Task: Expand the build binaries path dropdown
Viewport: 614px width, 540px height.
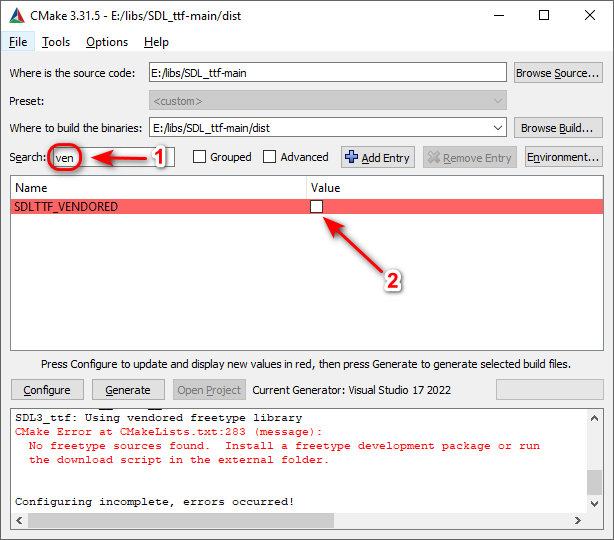Action: (498, 128)
